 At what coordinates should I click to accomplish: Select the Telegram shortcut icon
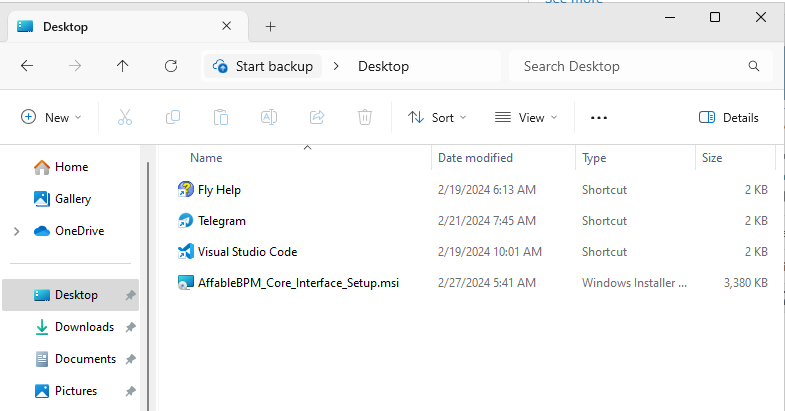point(185,220)
